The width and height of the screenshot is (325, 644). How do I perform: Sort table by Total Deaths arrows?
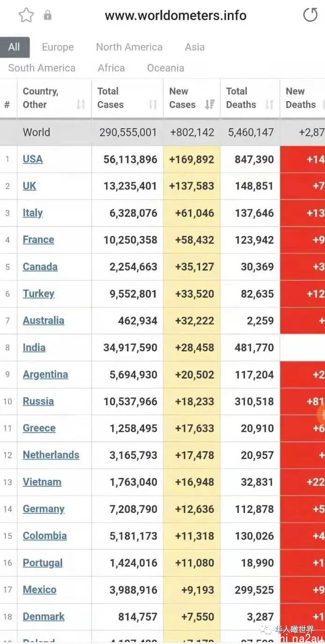point(269,104)
